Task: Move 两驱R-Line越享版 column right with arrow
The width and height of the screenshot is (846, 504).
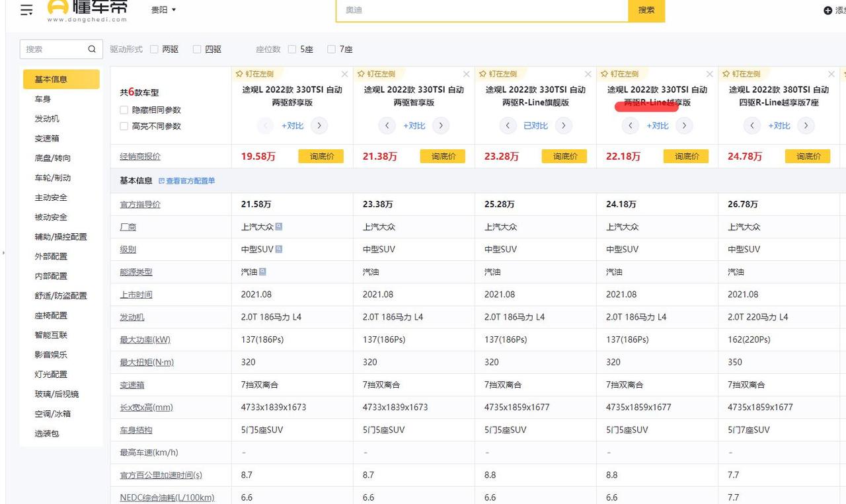Action: (684, 126)
